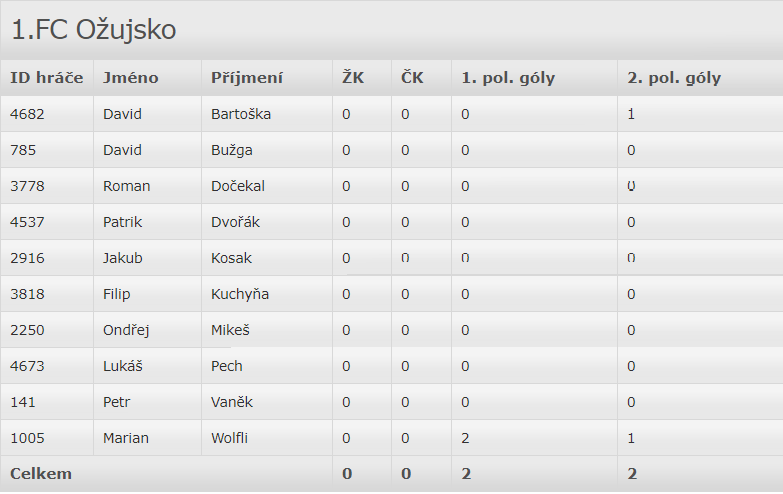
Task: Click the ID hráče column header
Action: pos(47,78)
